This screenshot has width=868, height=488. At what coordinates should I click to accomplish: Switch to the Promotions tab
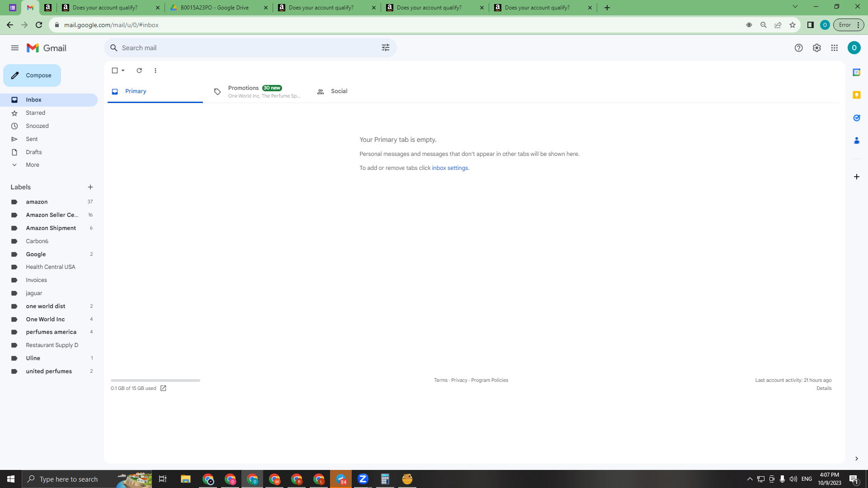coord(257,91)
